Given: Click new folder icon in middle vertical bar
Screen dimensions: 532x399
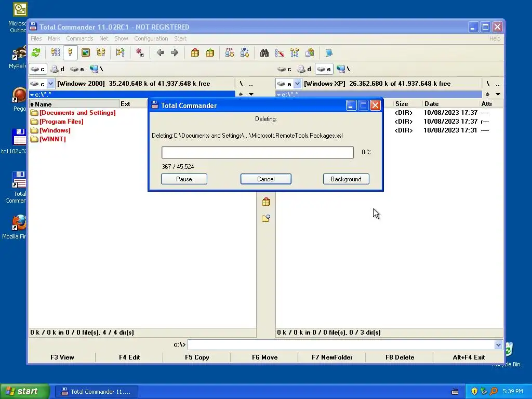Looking at the screenshot, I should point(266,218).
